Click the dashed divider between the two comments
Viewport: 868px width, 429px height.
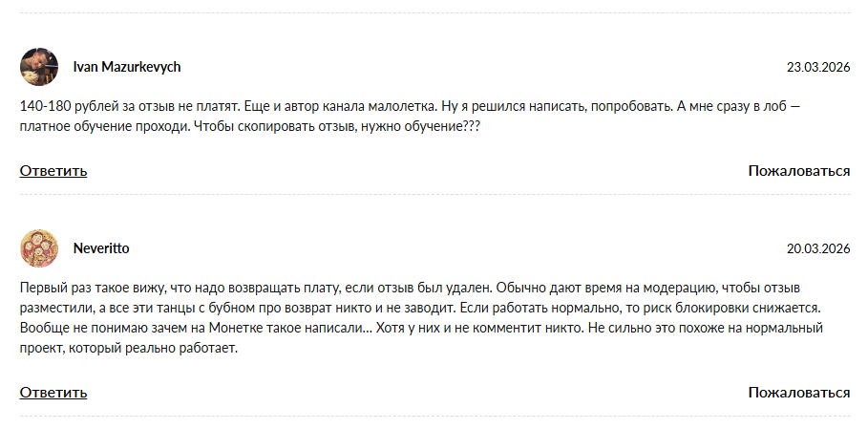pyautogui.click(x=434, y=195)
